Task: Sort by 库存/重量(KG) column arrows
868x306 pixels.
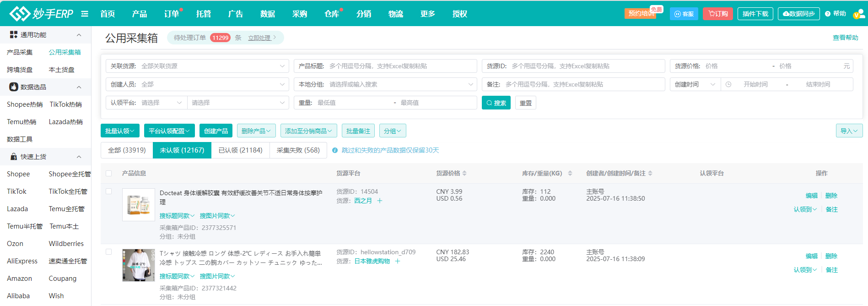Action: tap(570, 173)
